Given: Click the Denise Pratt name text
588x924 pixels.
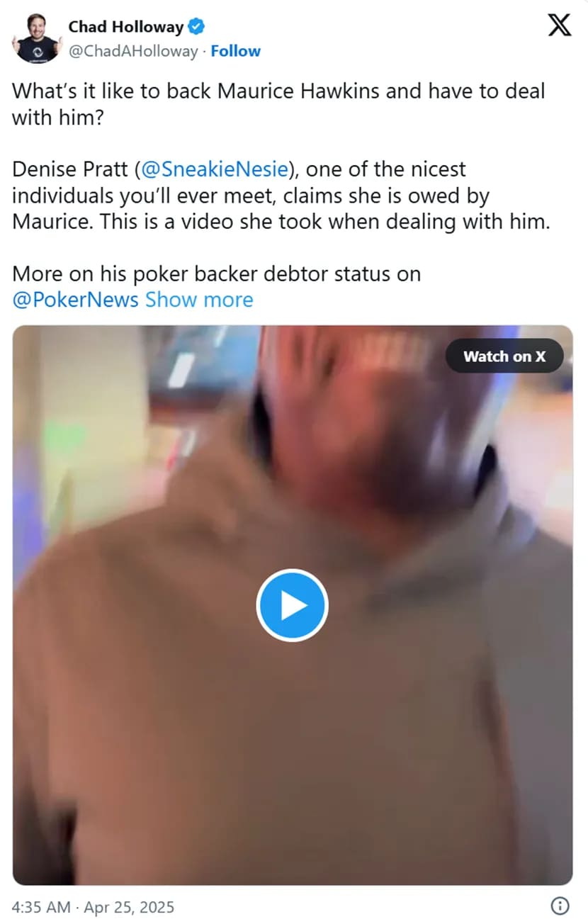Looking at the screenshot, I should pyautogui.click(x=71, y=170).
